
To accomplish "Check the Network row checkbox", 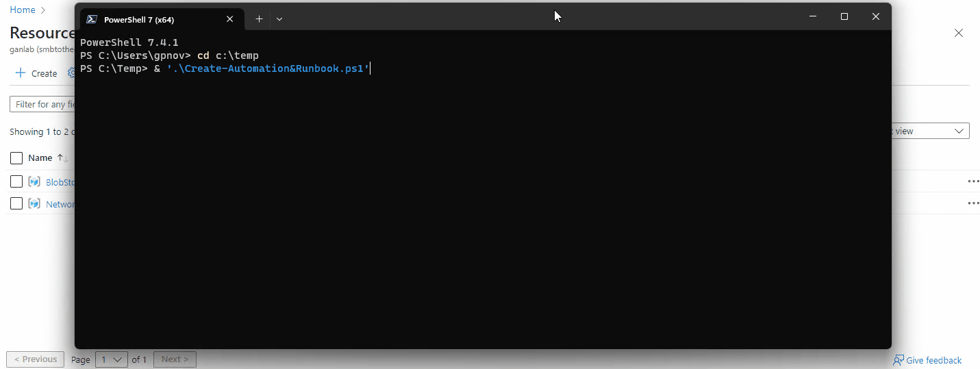I will pos(16,204).
